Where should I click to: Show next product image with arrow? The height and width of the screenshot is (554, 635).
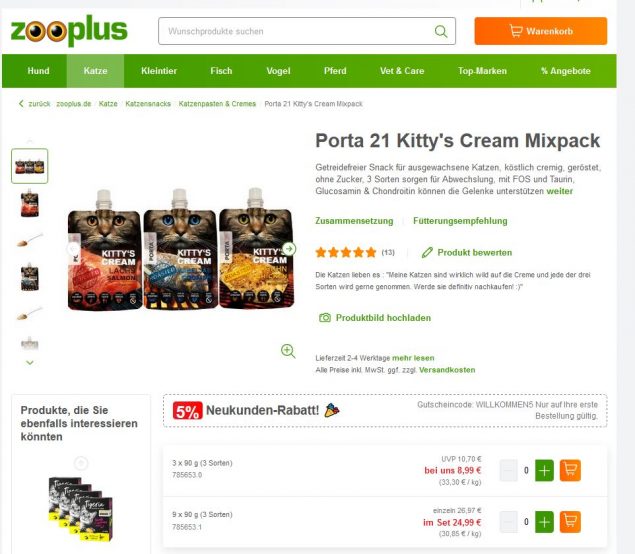289,249
